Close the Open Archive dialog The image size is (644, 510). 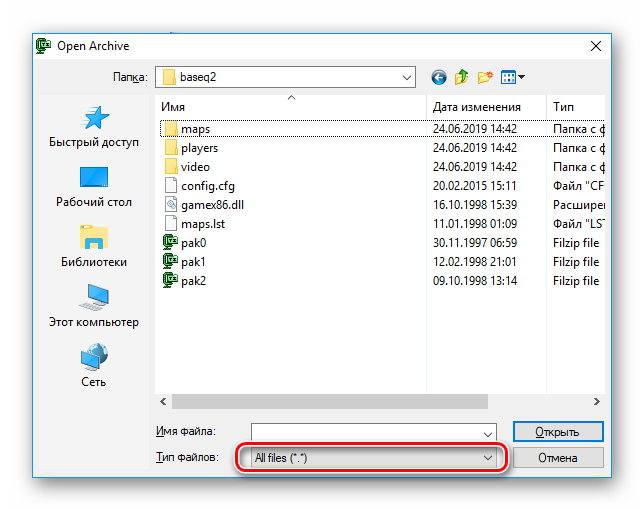pos(596,46)
